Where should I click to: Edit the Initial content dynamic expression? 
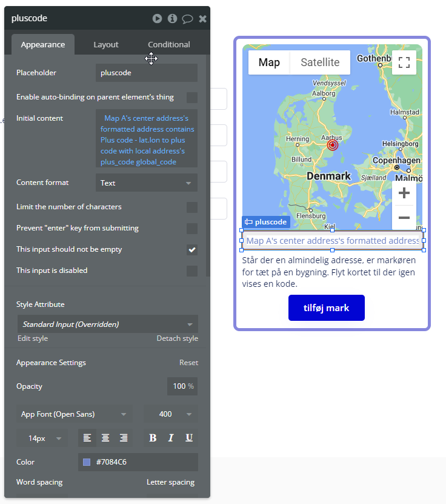click(x=147, y=138)
